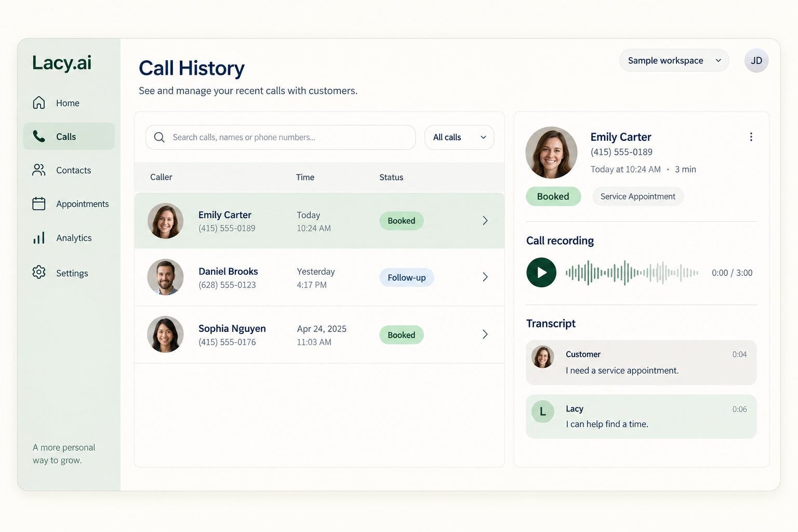
Task: Click the Appointments calendar icon
Action: (39, 204)
